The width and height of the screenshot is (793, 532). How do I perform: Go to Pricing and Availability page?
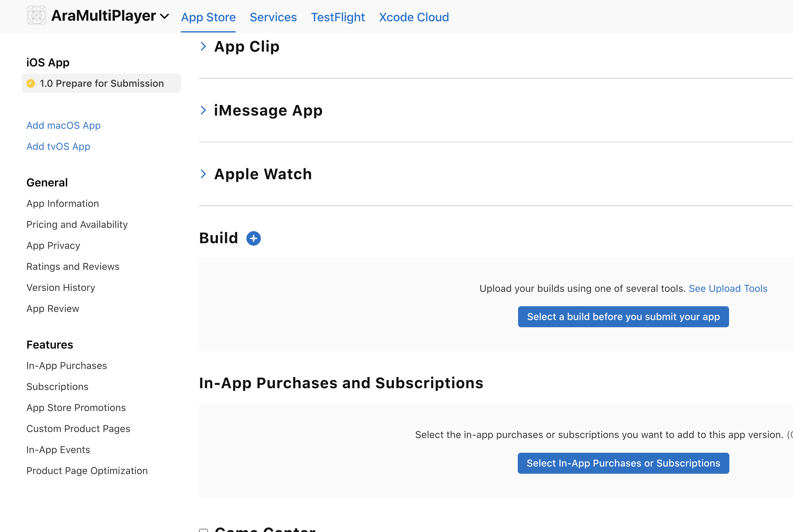click(77, 225)
